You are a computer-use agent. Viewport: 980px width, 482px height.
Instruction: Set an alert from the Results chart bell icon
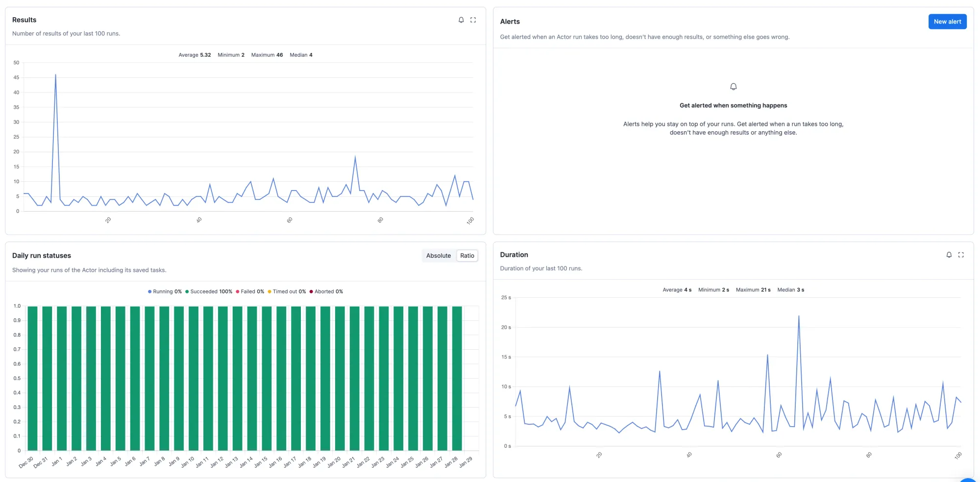461,20
